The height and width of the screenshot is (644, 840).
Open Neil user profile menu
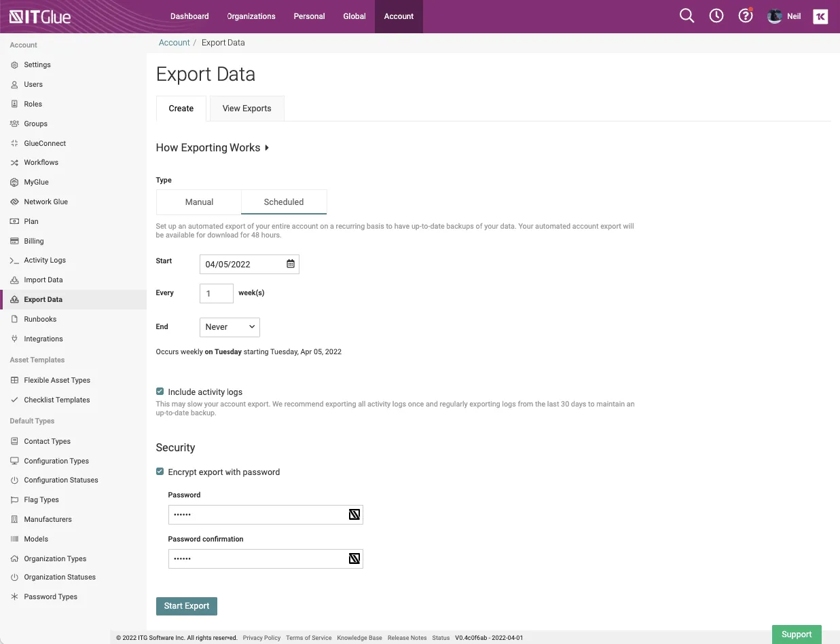784,16
